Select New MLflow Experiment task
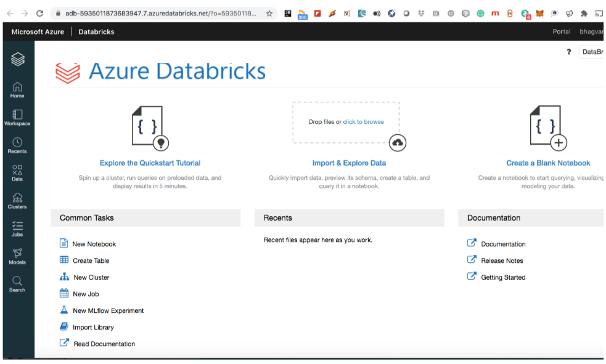 [109, 310]
